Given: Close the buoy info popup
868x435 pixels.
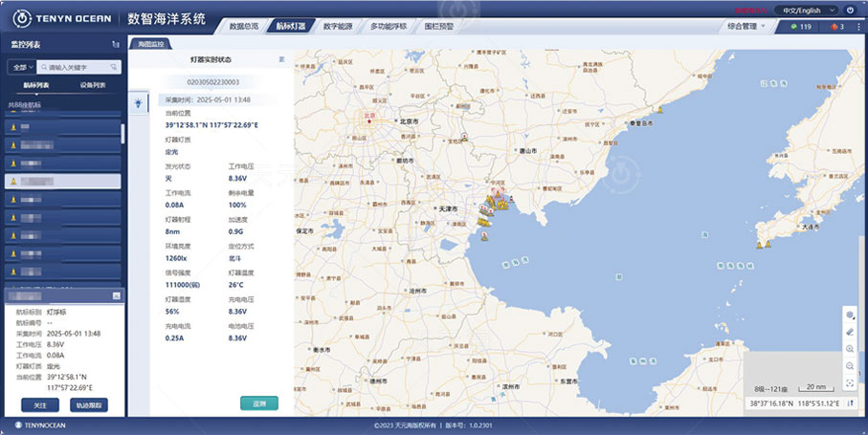Looking at the screenshot, I should tap(116, 296).
